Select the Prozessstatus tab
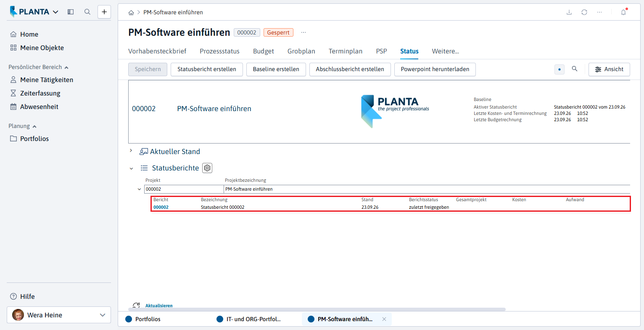The height and width of the screenshot is (330, 644). pos(219,51)
